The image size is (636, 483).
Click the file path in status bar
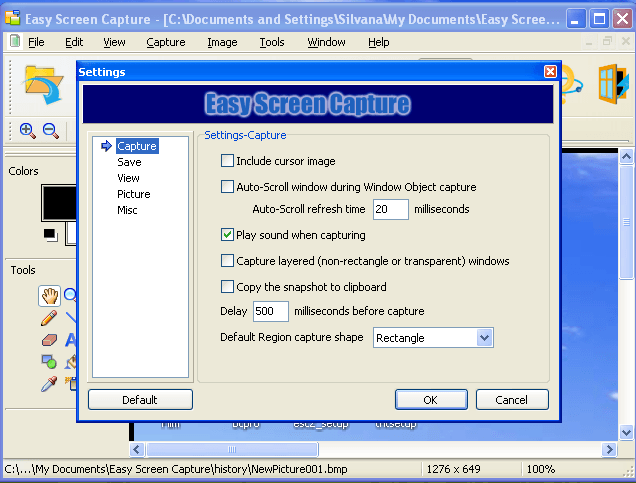[176, 469]
